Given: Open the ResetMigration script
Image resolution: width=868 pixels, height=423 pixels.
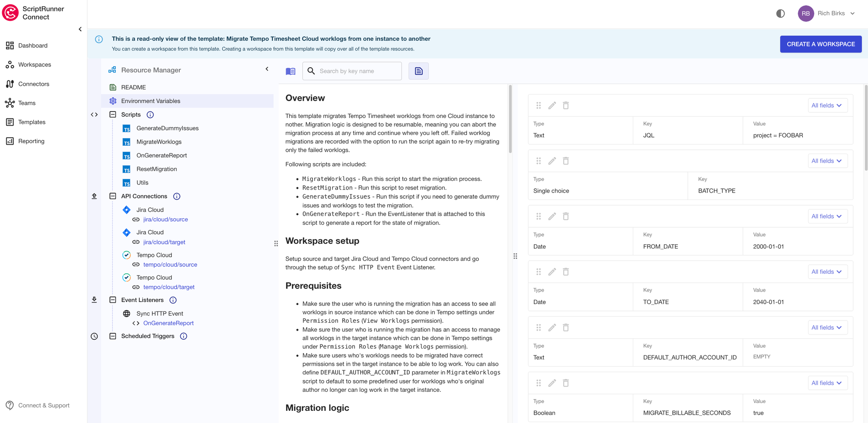Looking at the screenshot, I should click(156, 169).
